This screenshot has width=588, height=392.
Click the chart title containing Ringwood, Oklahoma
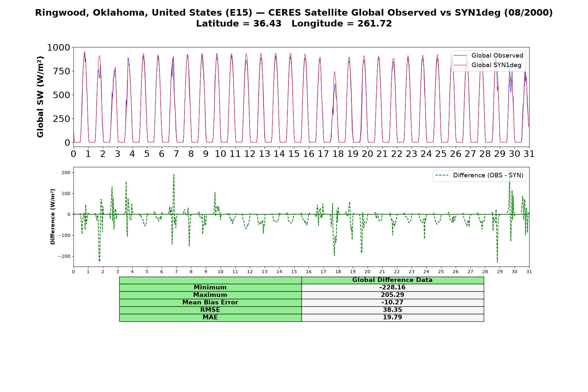294,13
